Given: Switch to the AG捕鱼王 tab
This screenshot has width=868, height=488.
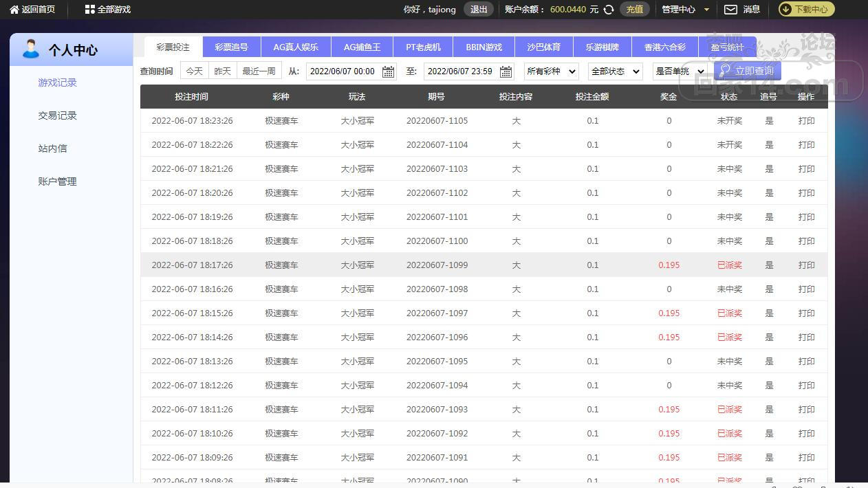Looking at the screenshot, I should coord(362,47).
